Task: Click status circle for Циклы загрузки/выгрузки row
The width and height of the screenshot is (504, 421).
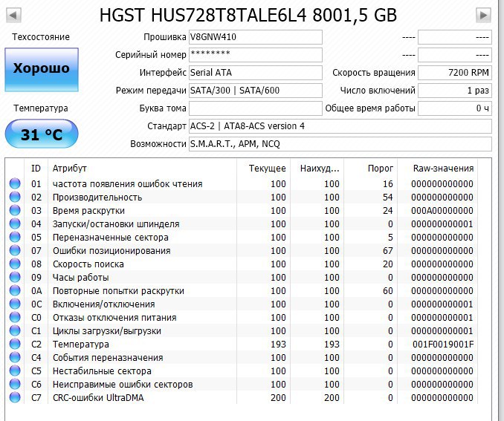Action: 15,330
